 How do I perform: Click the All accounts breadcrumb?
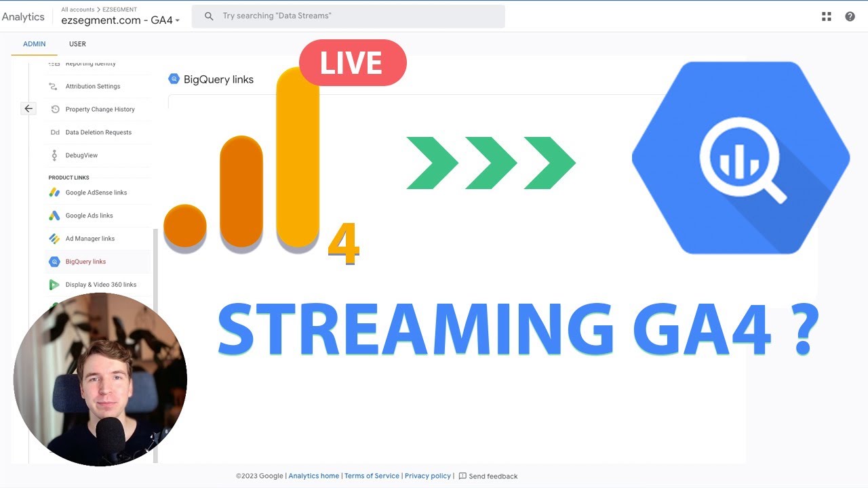coord(78,9)
